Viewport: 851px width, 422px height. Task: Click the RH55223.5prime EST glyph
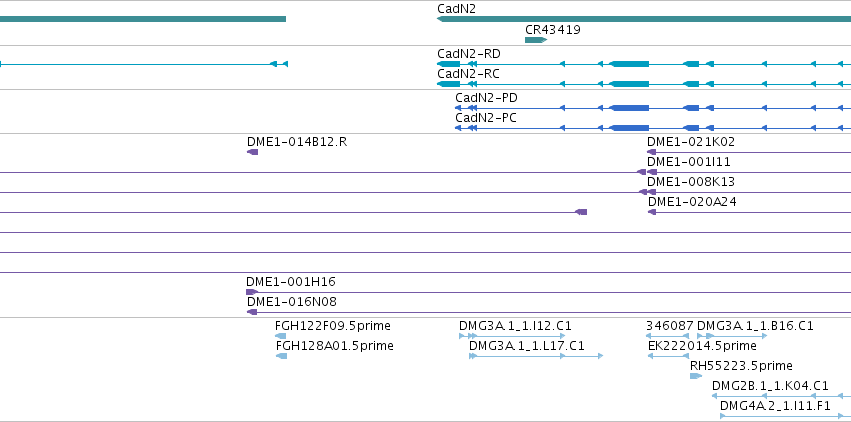[x=696, y=376]
